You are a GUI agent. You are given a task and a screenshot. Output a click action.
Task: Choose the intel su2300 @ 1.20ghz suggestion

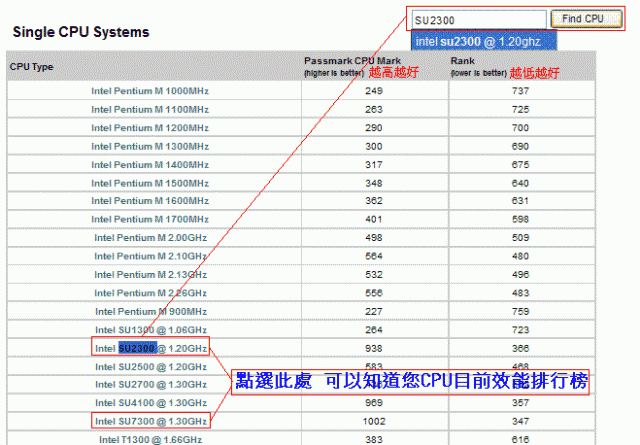tap(484, 41)
